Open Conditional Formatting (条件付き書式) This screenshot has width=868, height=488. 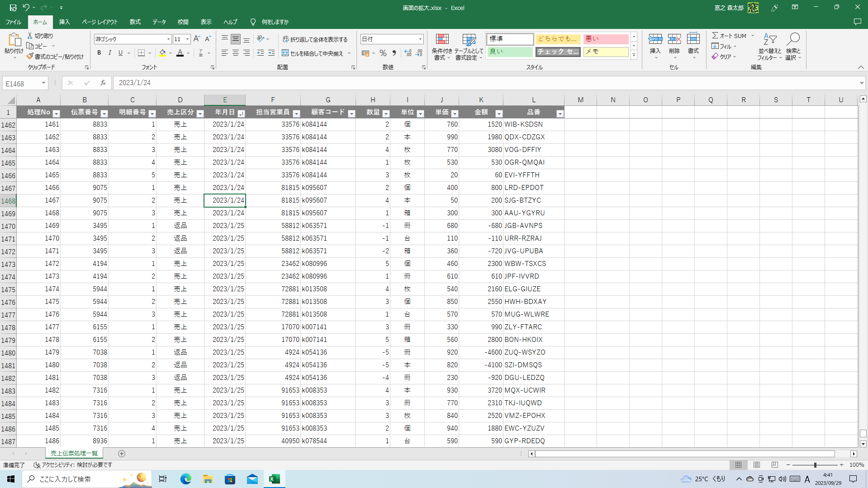(x=442, y=47)
